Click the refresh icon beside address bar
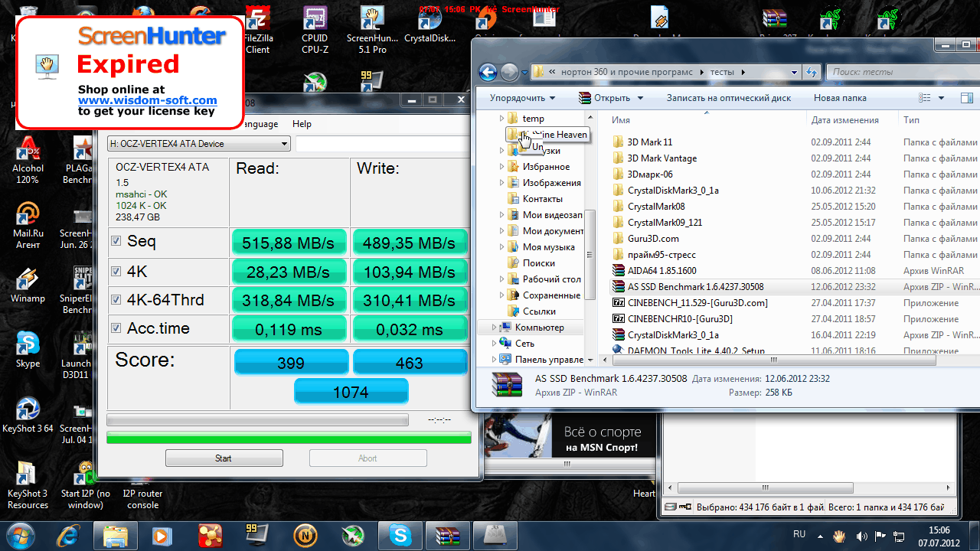This screenshot has width=980, height=551. pyautogui.click(x=811, y=72)
